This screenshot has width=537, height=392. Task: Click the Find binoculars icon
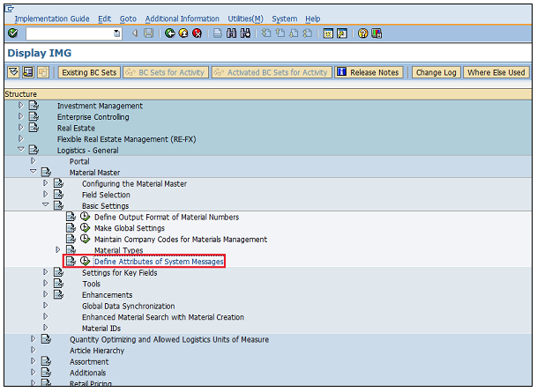[231, 33]
